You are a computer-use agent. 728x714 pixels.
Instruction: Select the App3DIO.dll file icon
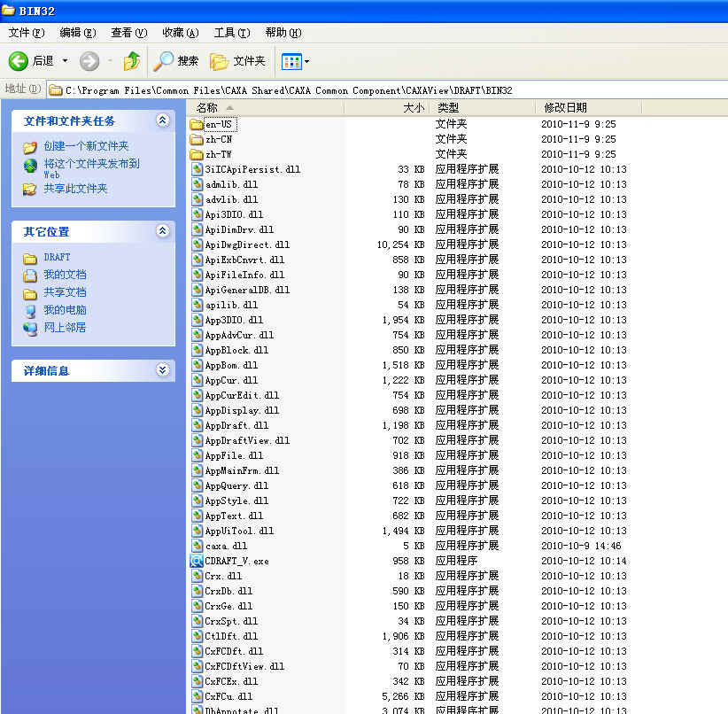click(197, 320)
